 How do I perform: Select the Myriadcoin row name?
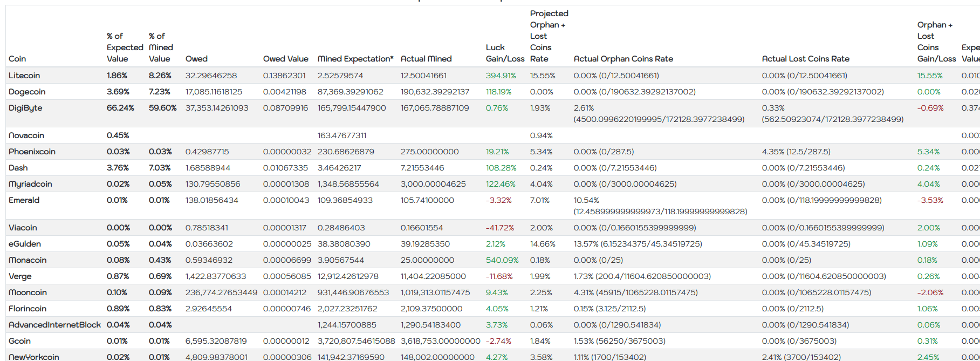30,184
